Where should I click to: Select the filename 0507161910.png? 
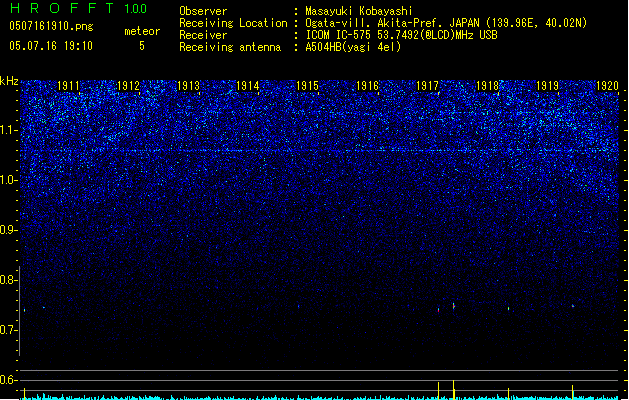click(x=51, y=26)
